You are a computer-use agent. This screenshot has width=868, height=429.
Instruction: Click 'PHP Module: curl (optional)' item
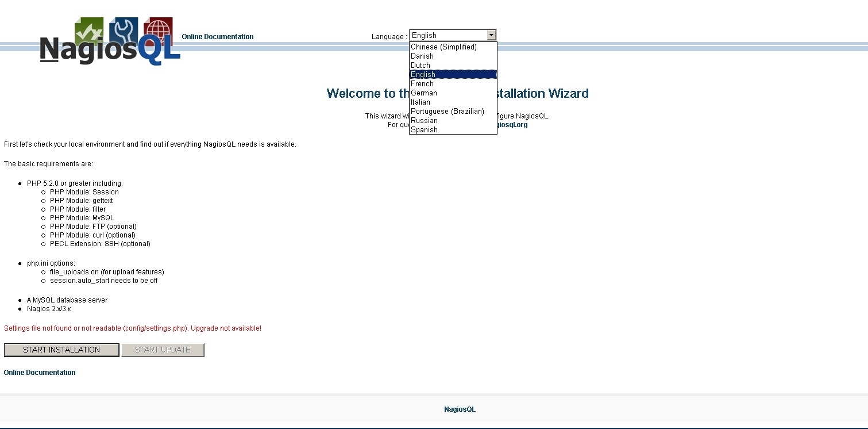[x=92, y=235]
